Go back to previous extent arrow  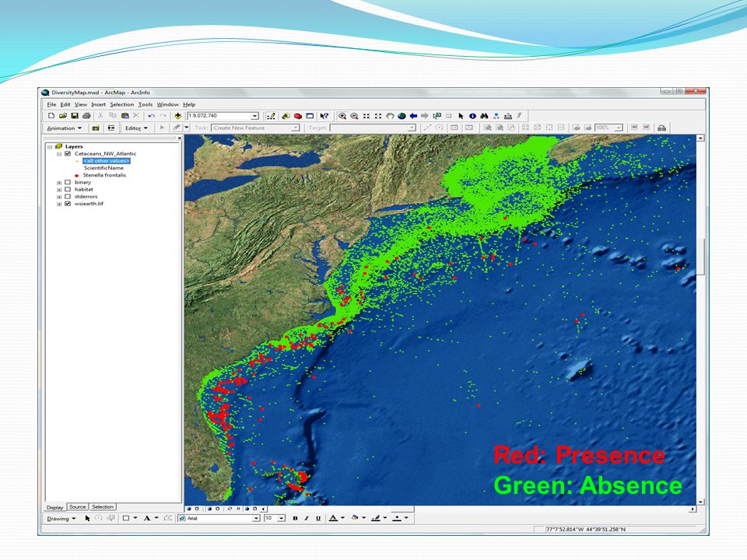(413, 116)
